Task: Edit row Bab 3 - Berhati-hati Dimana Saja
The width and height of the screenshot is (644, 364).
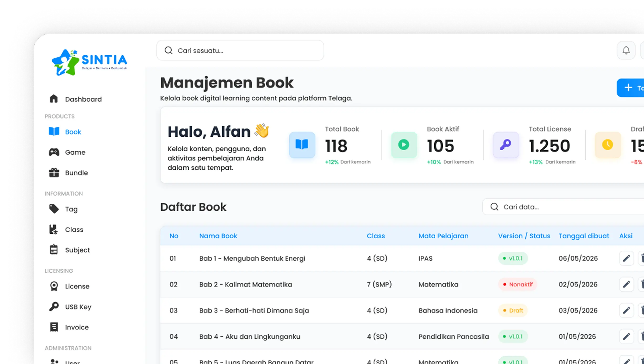Action: click(626, 310)
